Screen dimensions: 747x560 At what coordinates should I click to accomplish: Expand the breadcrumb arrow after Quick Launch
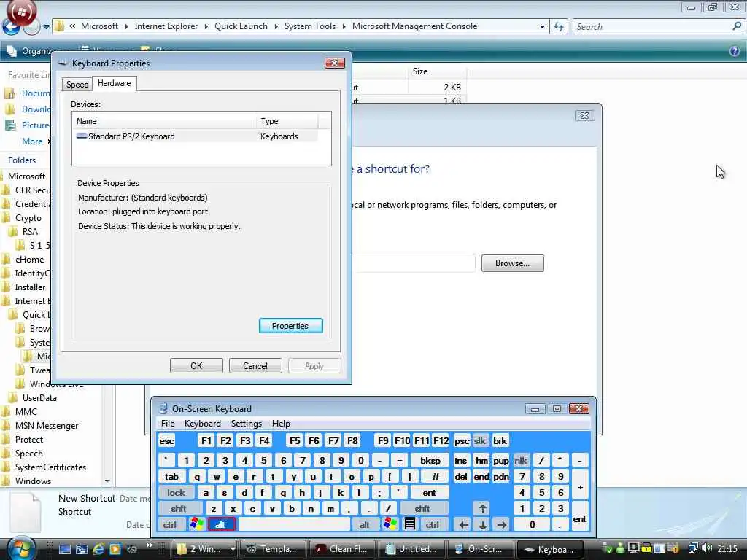click(x=276, y=27)
